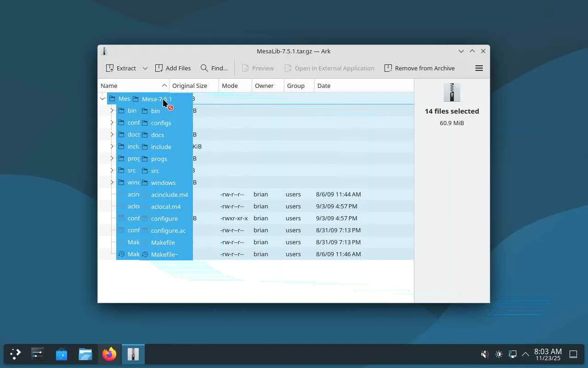The image size is (588, 368).
Task: Show hidden system tray icons
Action: click(x=526, y=354)
